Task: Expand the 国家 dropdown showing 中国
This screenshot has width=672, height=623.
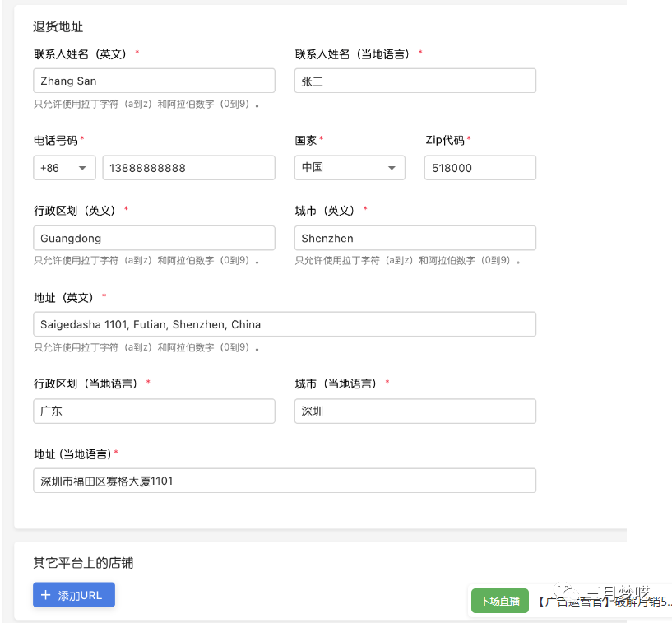Action: coord(350,168)
